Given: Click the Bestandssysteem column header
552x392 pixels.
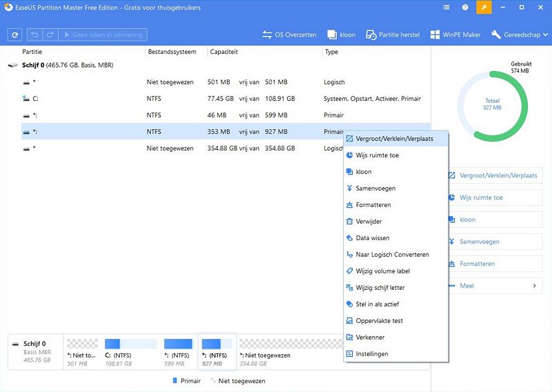Looking at the screenshot, I should point(172,52).
